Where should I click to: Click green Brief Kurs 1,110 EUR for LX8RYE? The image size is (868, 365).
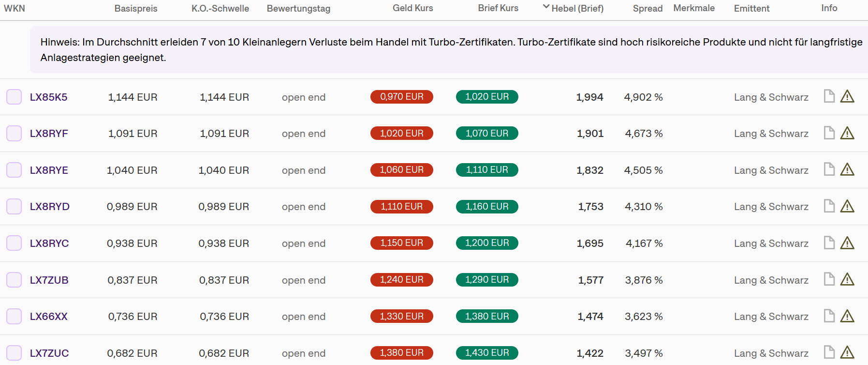coord(487,170)
